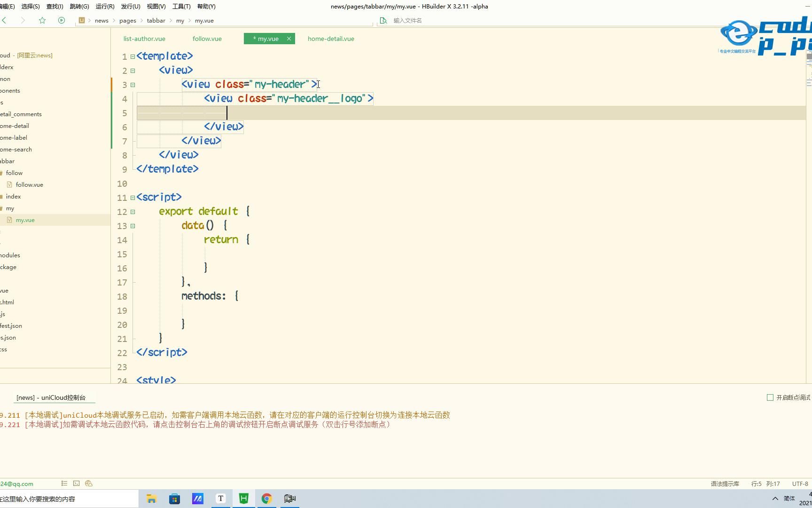Click line number 10 in the gutter
812x508 pixels.
(x=122, y=183)
